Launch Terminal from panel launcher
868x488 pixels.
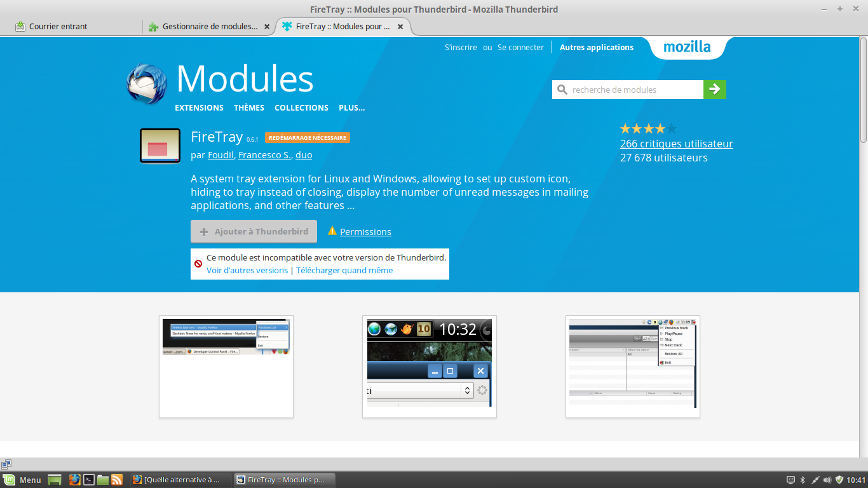[90, 480]
